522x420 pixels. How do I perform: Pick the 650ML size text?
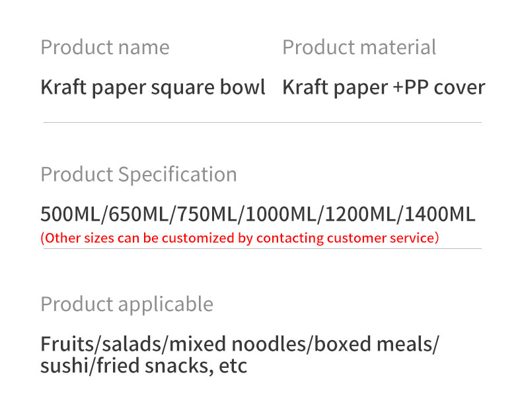click(138, 215)
